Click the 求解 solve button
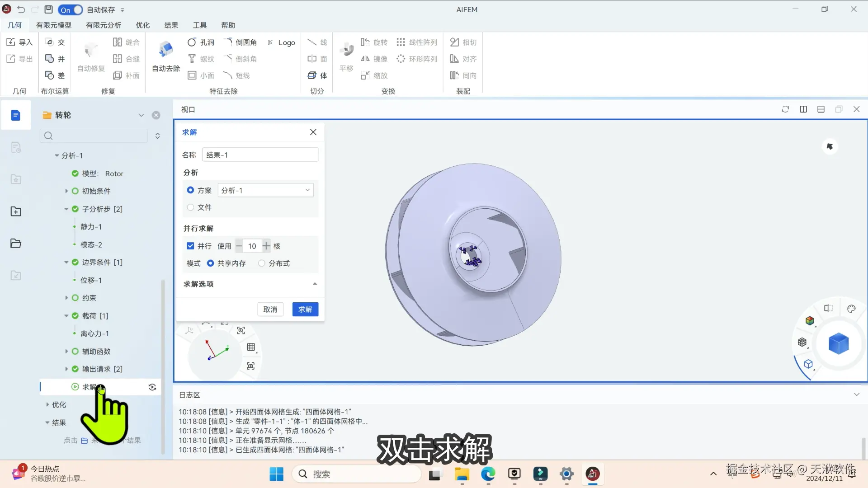 [305, 309]
